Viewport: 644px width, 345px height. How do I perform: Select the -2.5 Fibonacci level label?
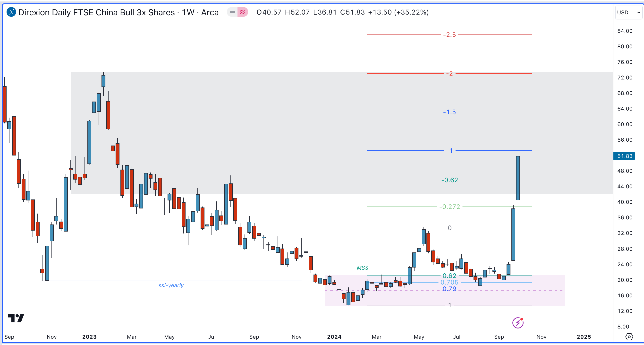point(449,35)
